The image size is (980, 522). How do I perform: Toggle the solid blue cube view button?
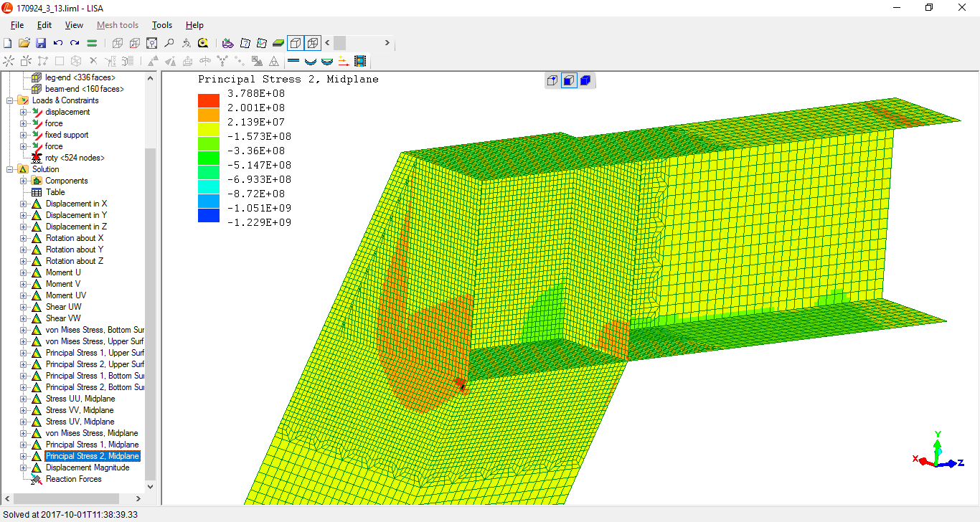(585, 80)
